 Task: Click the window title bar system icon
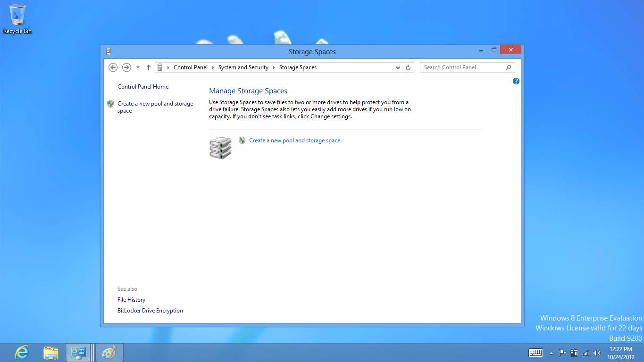click(x=109, y=51)
